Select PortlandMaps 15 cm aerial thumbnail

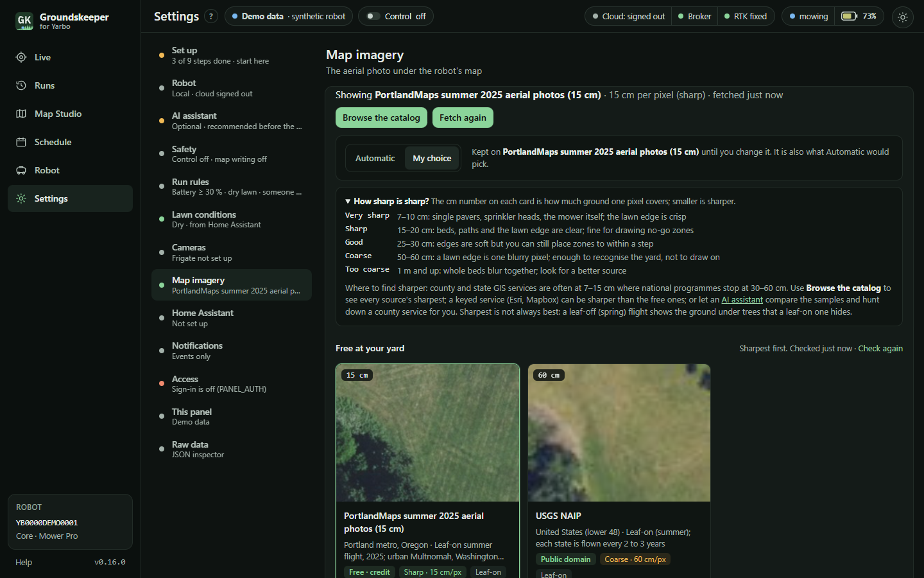(x=427, y=433)
